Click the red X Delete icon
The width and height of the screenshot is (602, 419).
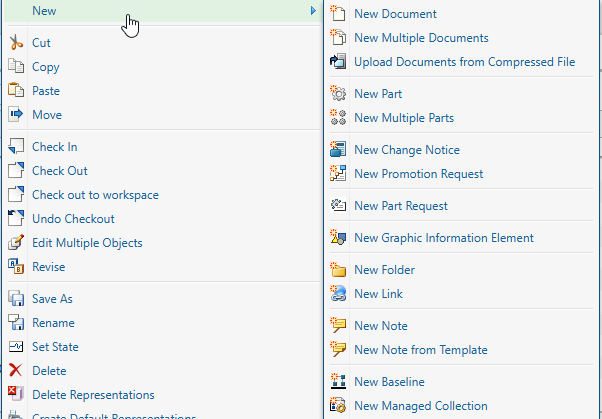pyautogui.click(x=15, y=371)
